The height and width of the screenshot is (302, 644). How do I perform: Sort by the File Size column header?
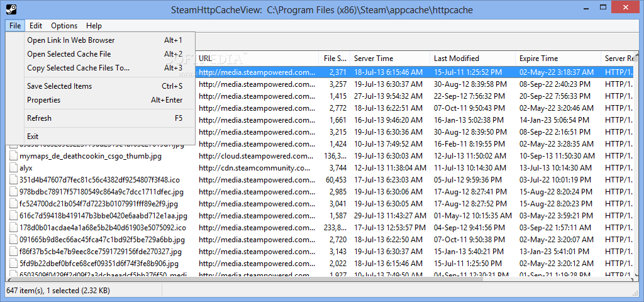pos(335,59)
